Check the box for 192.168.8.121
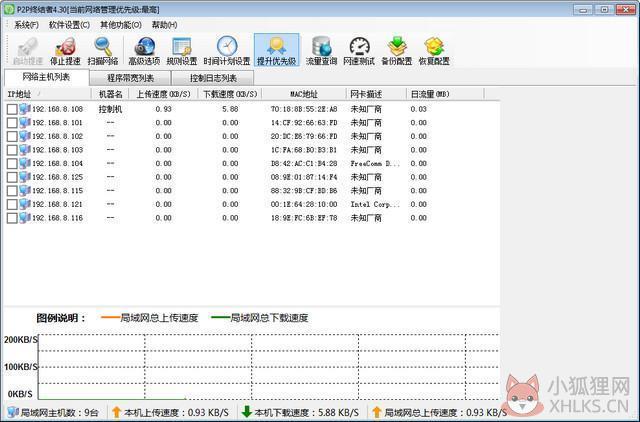 pos(12,204)
